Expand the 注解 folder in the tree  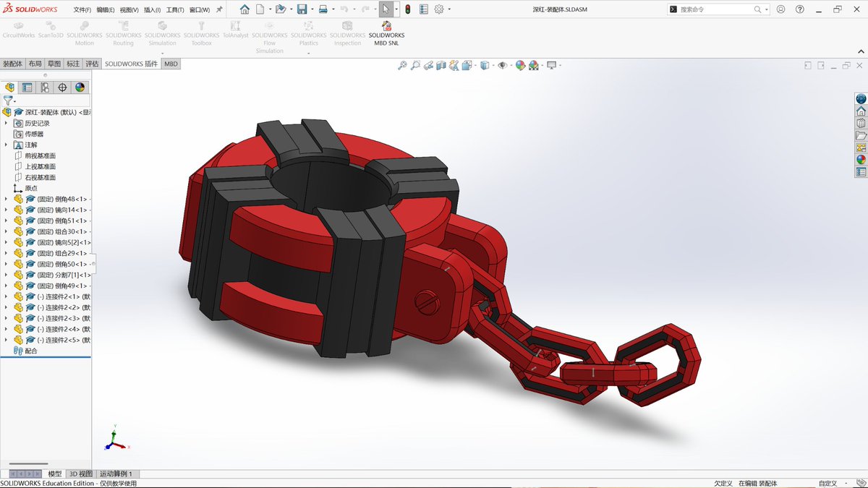6,145
